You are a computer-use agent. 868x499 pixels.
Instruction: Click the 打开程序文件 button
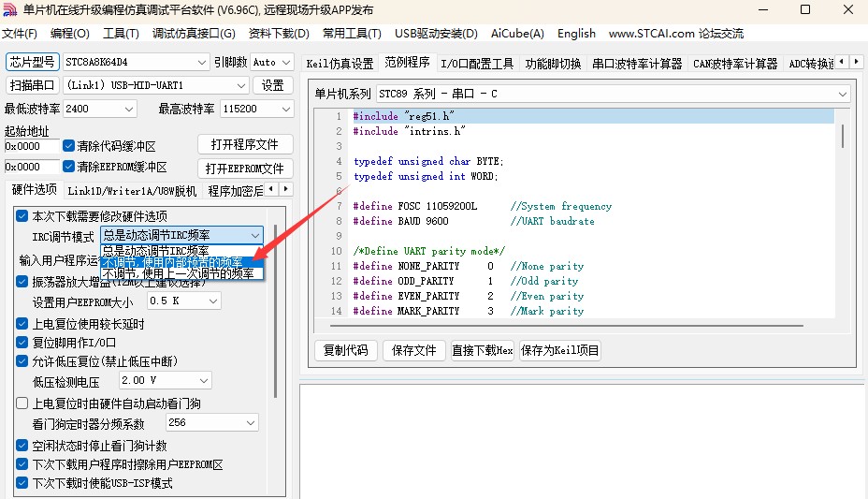pyautogui.click(x=245, y=144)
